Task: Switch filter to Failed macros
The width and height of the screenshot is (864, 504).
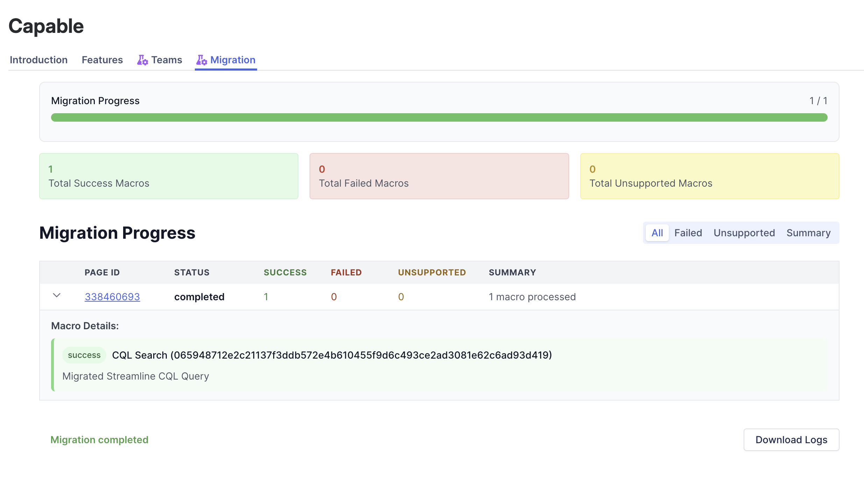Action: coord(688,233)
